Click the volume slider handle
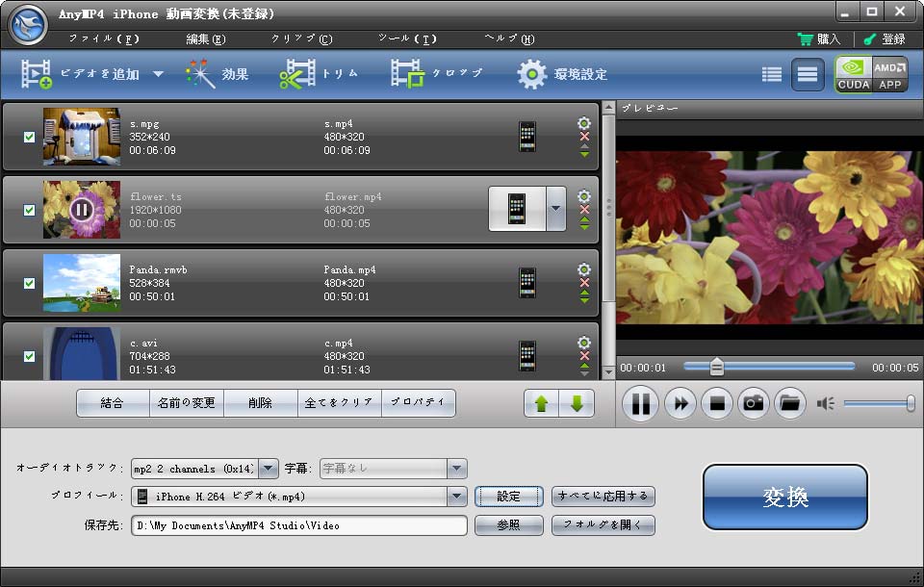The width and height of the screenshot is (924, 587). pyautogui.click(x=911, y=404)
